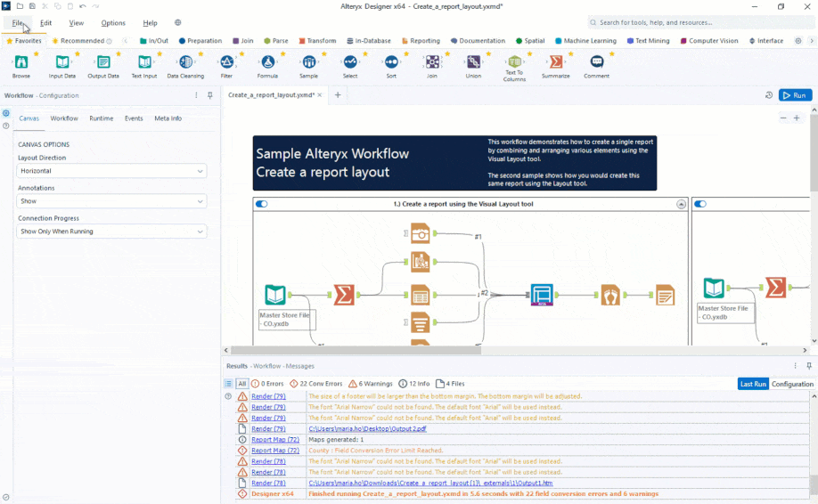Open the Options menu
This screenshot has width=818, height=504.
113,23
